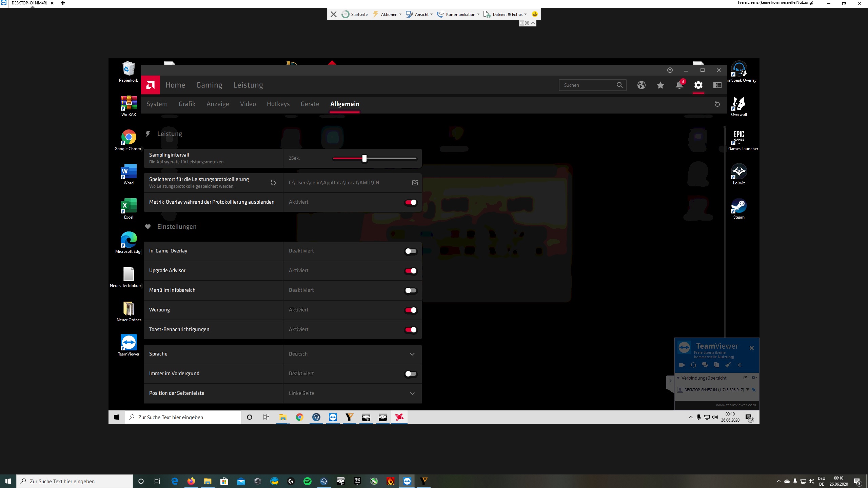This screenshot has width=868, height=488.
Task: Click the AMD logo home icon
Action: pyautogui.click(x=150, y=85)
